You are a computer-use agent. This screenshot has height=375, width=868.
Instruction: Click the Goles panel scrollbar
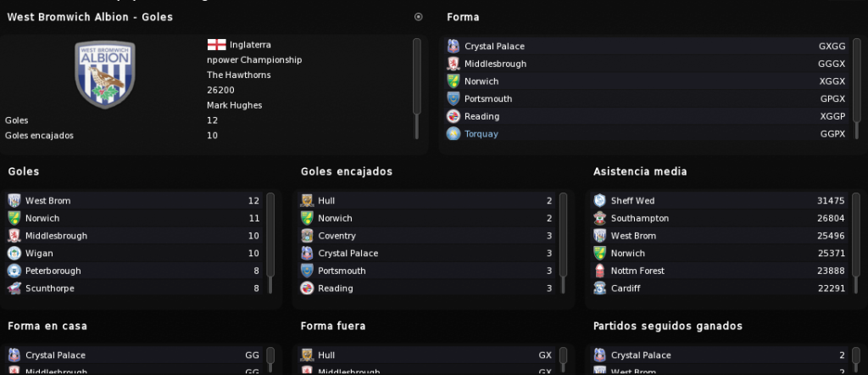click(270, 243)
